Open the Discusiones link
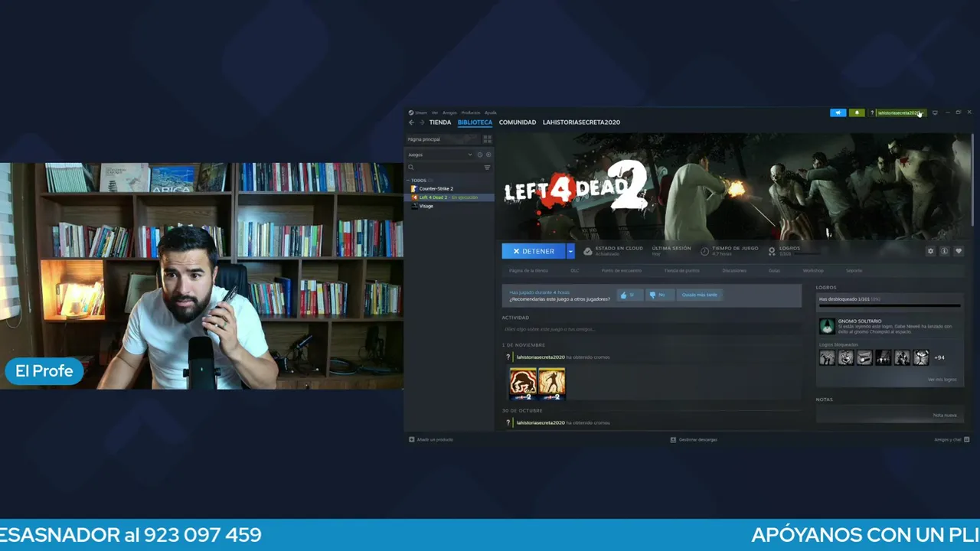This screenshot has height=551, width=980. point(734,271)
